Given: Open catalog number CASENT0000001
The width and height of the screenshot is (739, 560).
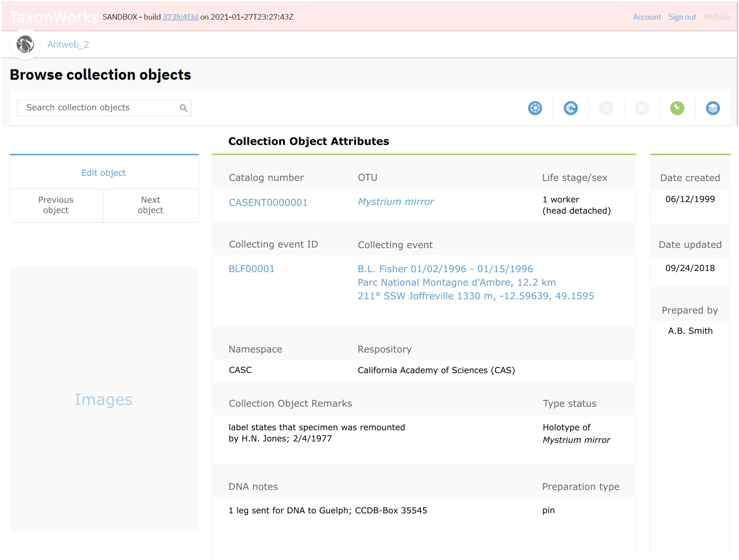Looking at the screenshot, I should [268, 202].
